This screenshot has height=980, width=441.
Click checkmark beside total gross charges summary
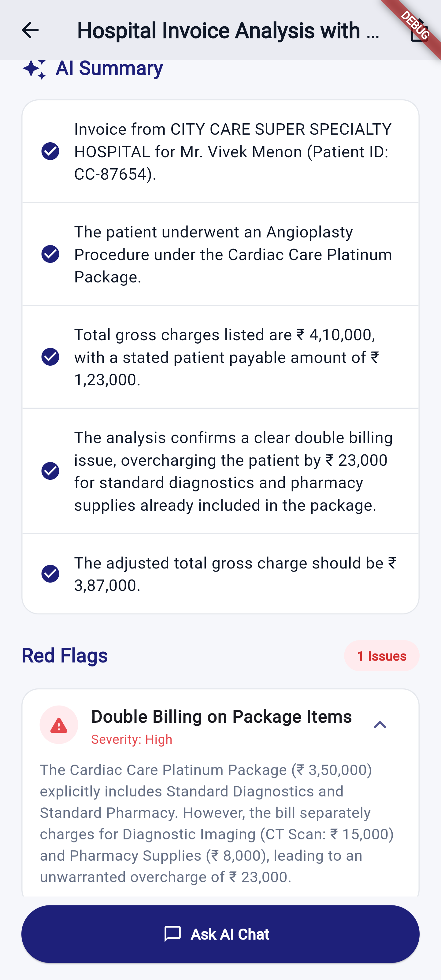(x=50, y=357)
